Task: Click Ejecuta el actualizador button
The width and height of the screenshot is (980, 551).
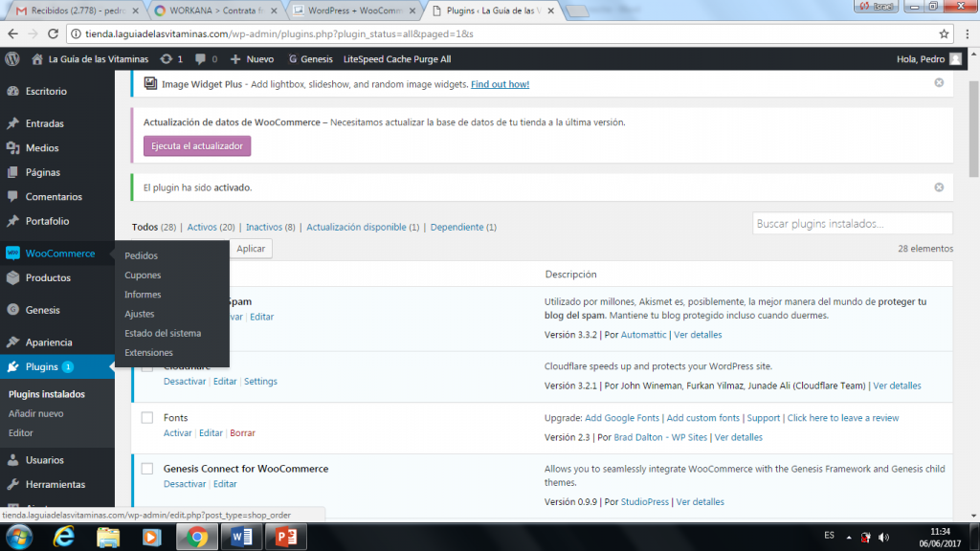Action: 197,146
